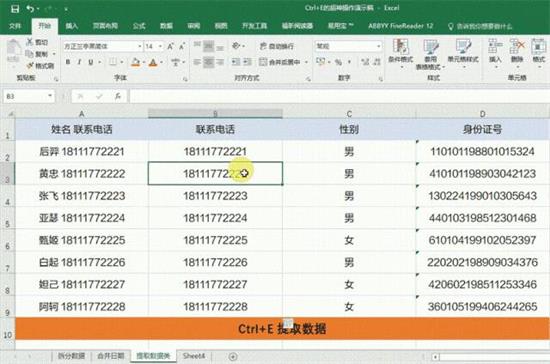550x364 pixels.
Task: Apply cell borders icon
Action: pos(113,62)
